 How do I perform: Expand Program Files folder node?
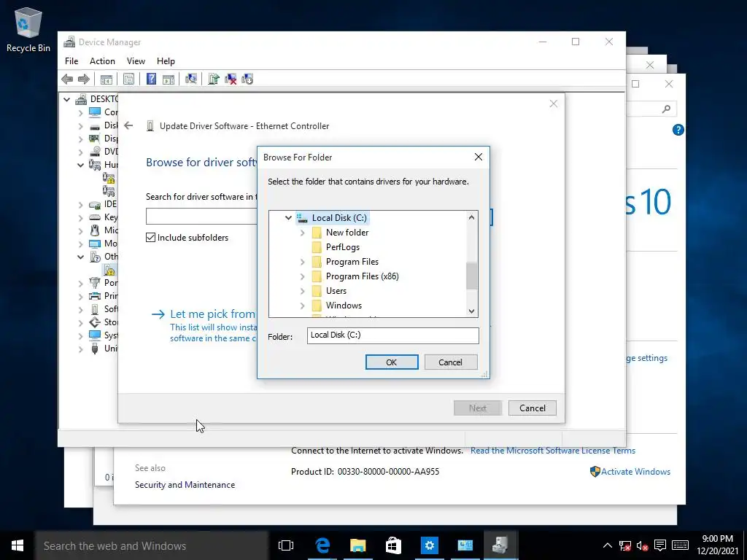click(303, 262)
